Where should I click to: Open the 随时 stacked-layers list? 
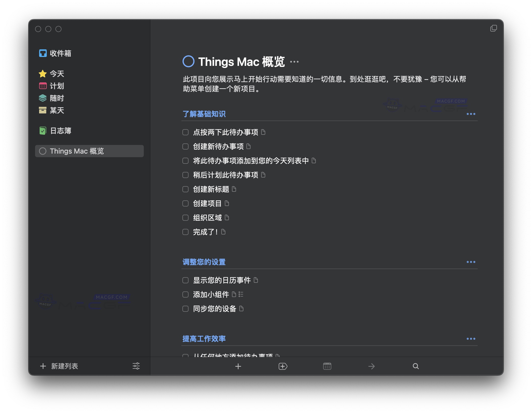click(57, 98)
